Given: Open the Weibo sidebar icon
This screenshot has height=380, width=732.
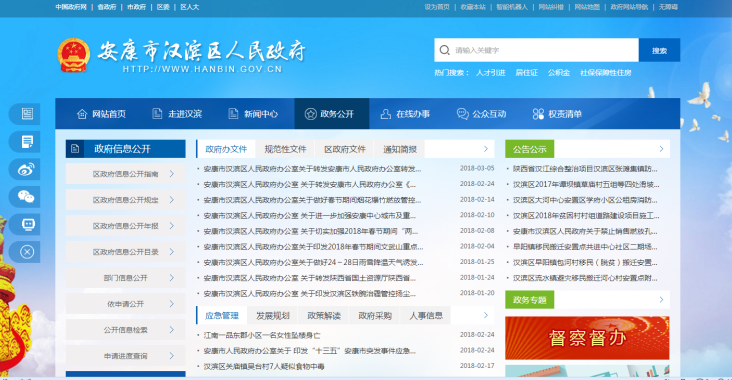Looking at the screenshot, I should click(x=27, y=169).
